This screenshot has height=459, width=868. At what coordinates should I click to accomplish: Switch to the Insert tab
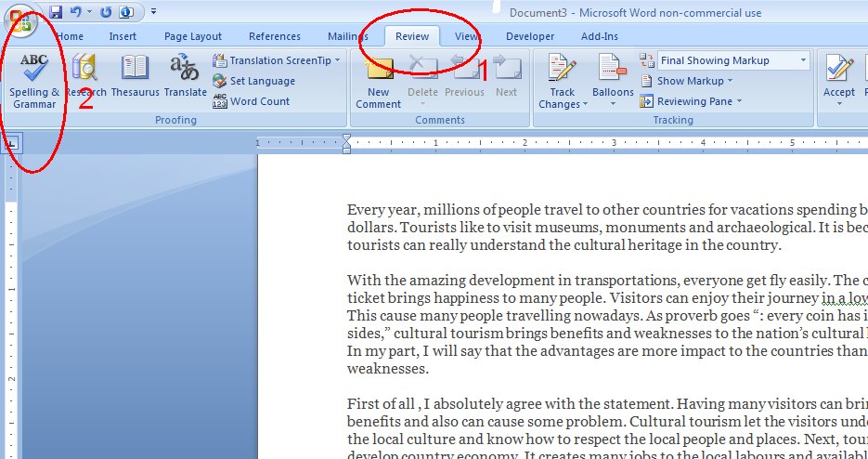pos(123,36)
